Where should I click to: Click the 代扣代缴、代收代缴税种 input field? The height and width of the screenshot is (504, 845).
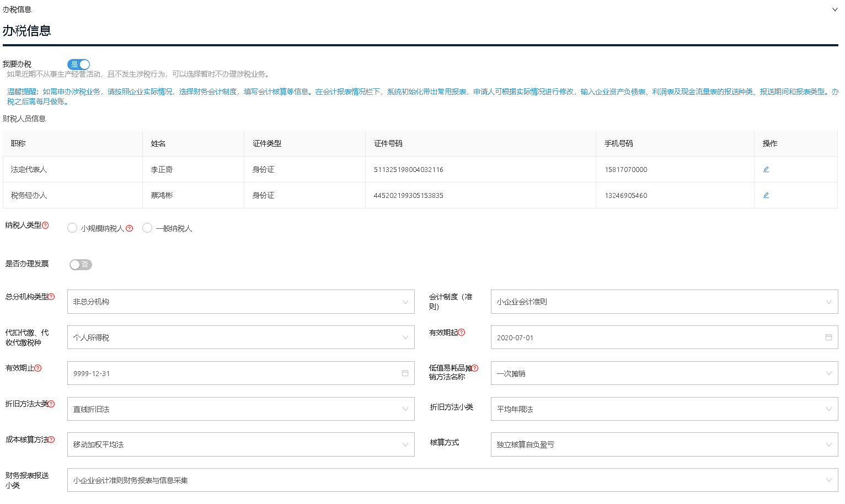[x=240, y=337]
